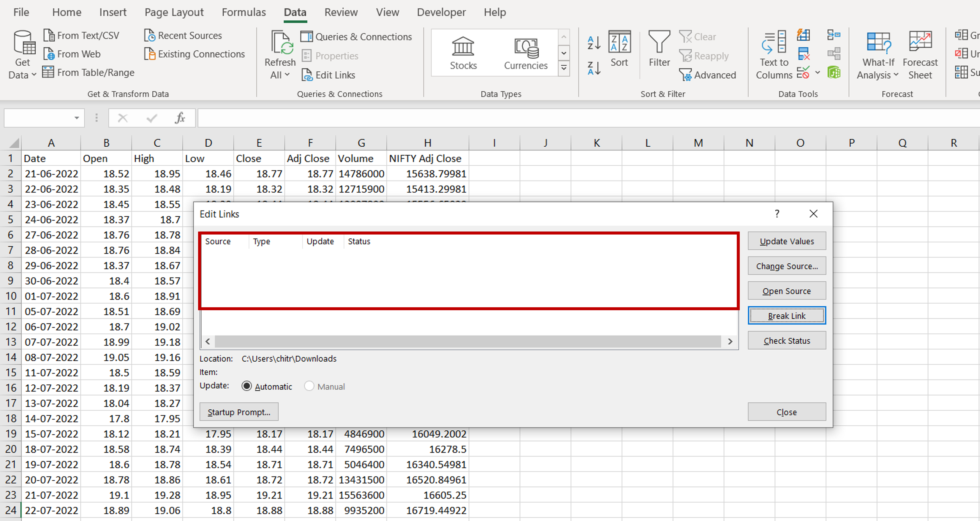Click Check Status button
Screen dimensions: 980x521
[x=787, y=341]
